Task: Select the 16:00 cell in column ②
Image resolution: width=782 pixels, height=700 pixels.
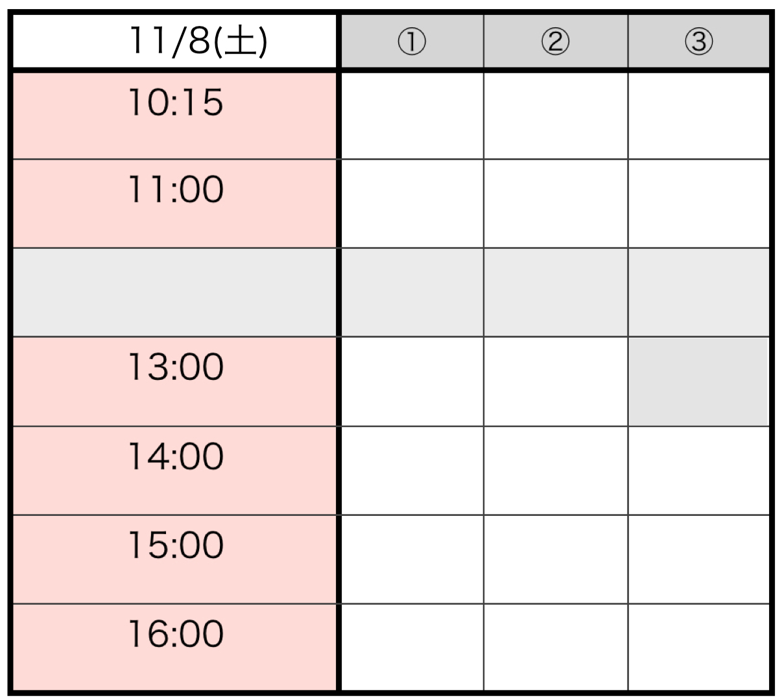Action: coord(556,647)
